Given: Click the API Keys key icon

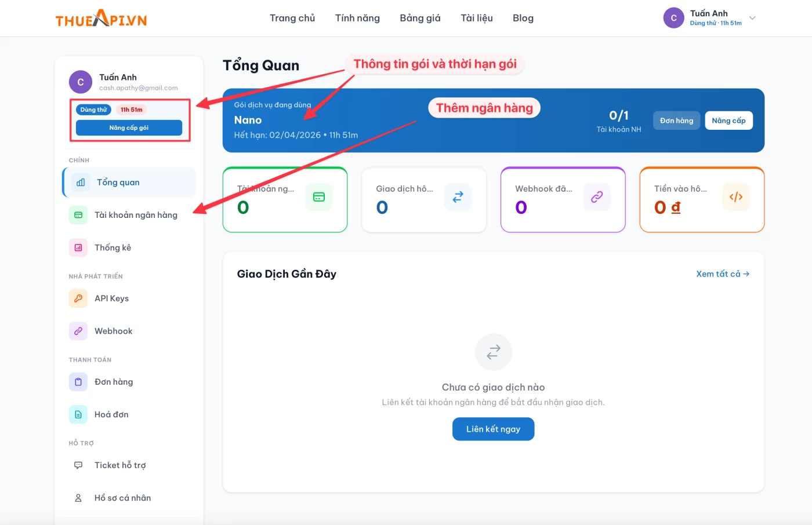Looking at the screenshot, I should pos(78,298).
